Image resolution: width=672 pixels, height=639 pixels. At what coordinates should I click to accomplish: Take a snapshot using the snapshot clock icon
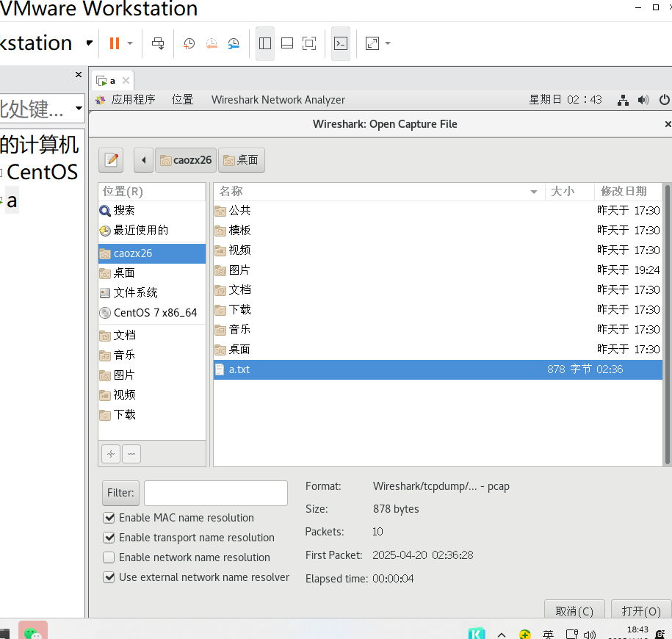tap(189, 43)
